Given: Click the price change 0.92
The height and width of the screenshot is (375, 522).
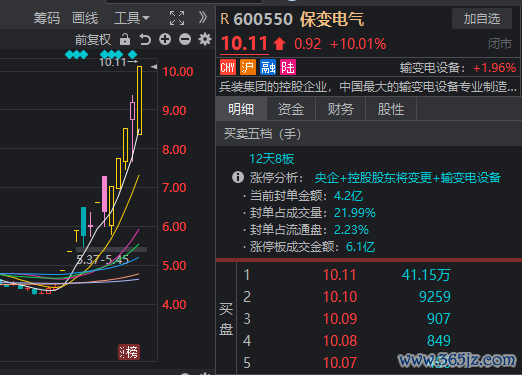Looking at the screenshot, I should [x=307, y=44].
